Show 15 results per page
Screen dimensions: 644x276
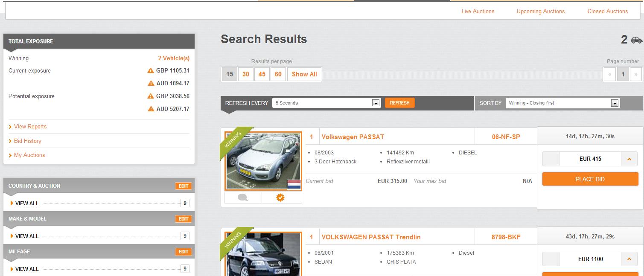click(230, 74)
